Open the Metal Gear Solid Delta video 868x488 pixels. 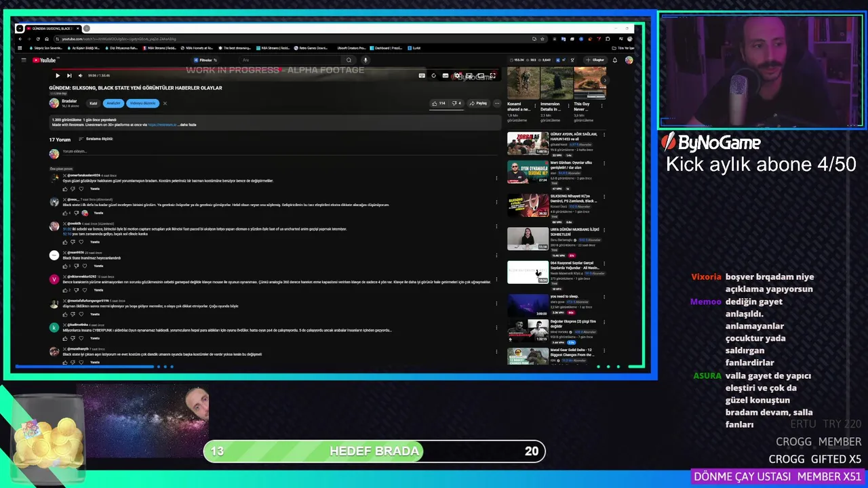pos(528,356)
